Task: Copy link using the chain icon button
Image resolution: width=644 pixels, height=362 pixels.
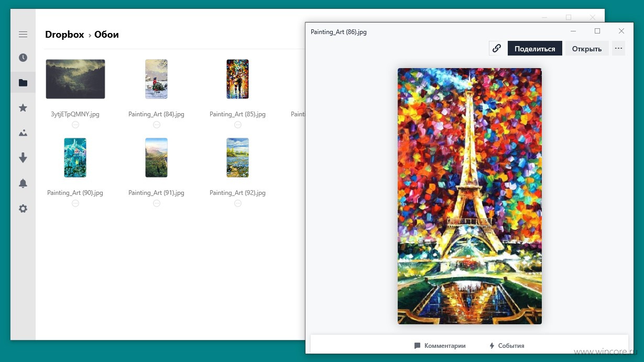Action: (x=496, y=49)
